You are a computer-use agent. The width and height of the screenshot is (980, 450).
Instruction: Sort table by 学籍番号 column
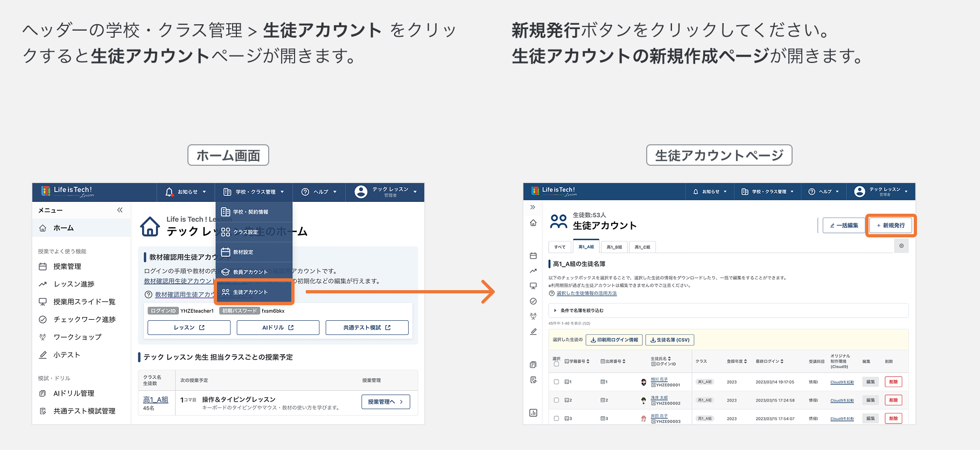point(577,361)
